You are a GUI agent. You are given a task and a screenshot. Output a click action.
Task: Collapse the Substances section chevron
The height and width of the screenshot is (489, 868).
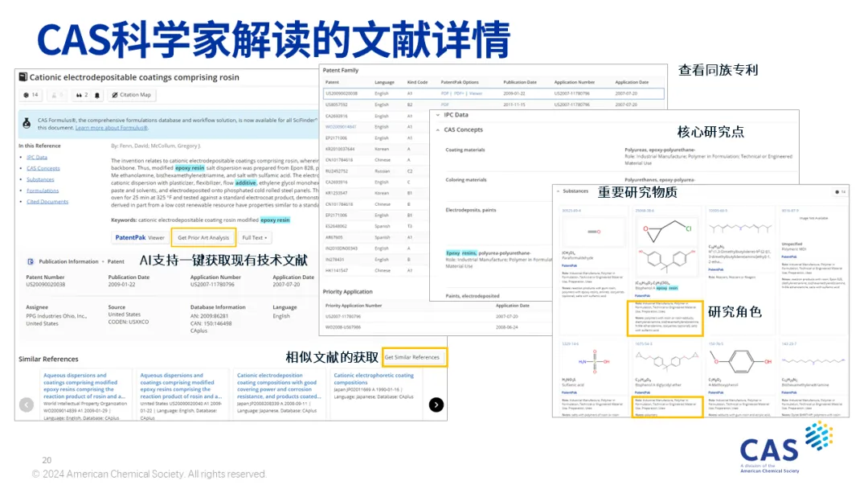pos(558,191)
